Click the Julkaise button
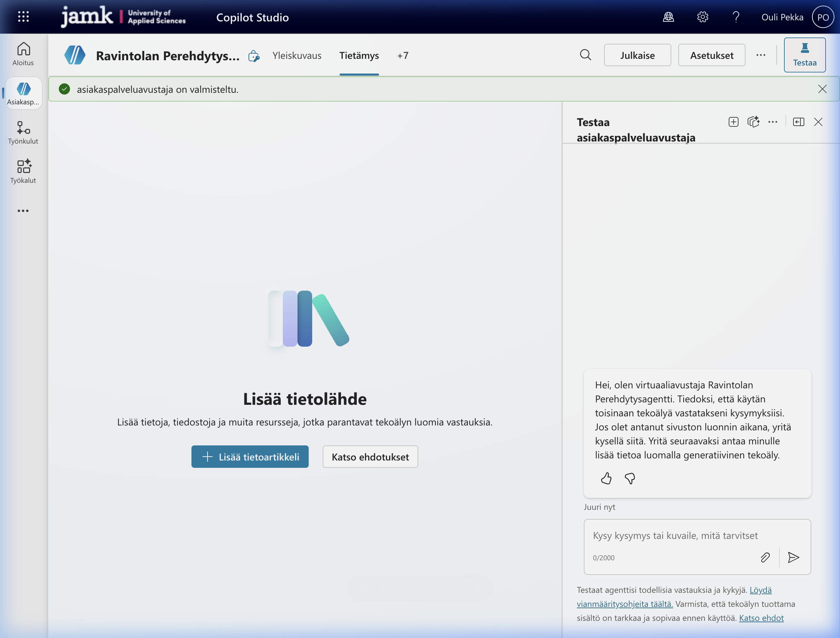Viewport: 840px width, 638px height. [x=637, y=55]
